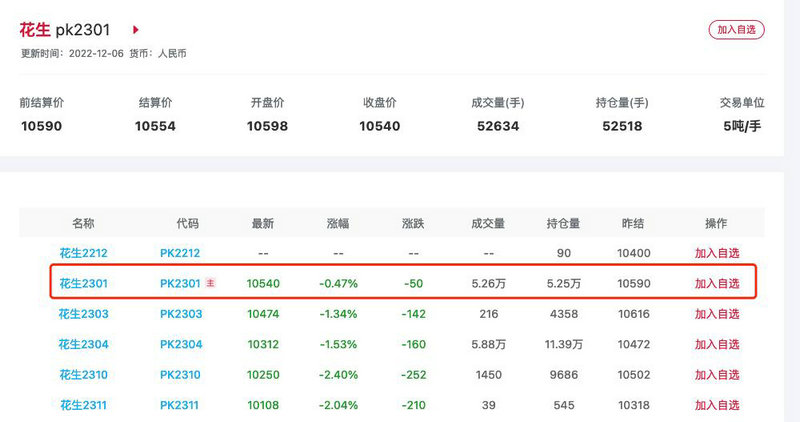Click the PK2301 code link

(180, 283)
